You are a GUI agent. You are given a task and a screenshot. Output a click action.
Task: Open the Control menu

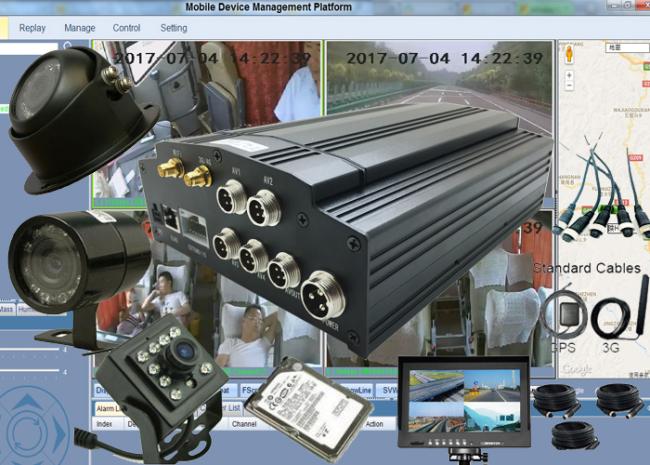(126, 28)
